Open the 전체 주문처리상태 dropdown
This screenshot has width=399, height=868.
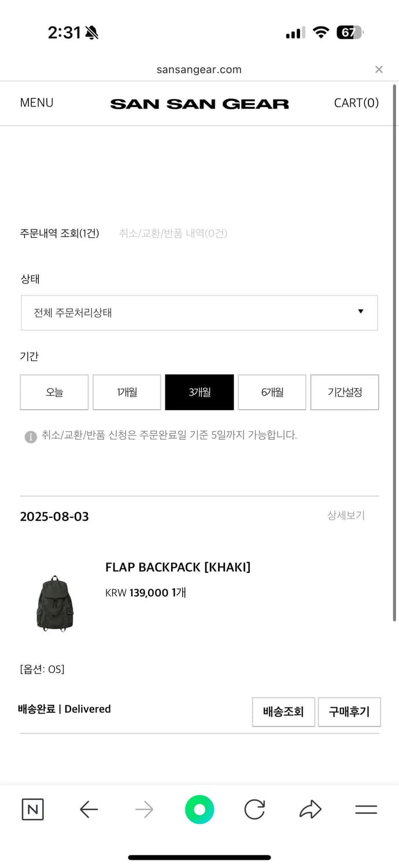[199, 313]
